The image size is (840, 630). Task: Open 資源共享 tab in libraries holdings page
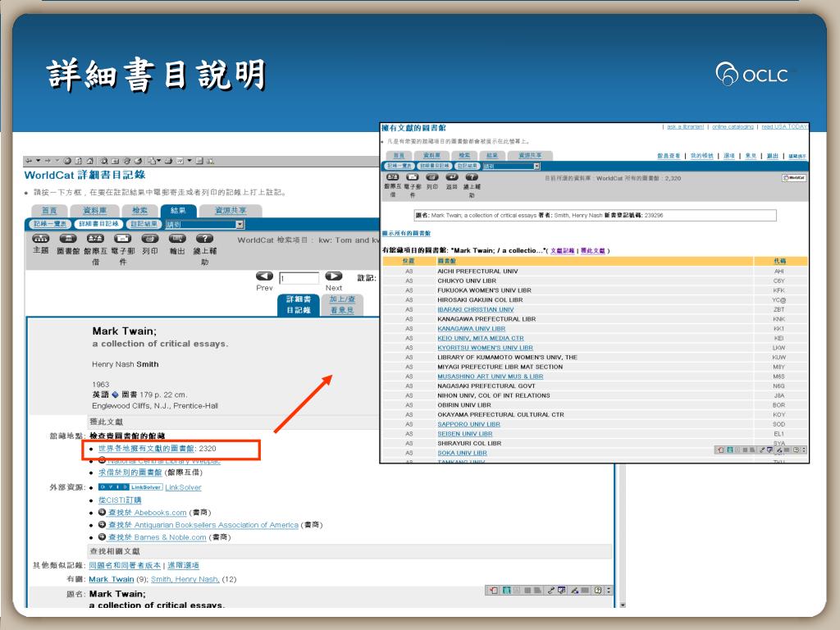pyautogui.click(x=530, y=155)
